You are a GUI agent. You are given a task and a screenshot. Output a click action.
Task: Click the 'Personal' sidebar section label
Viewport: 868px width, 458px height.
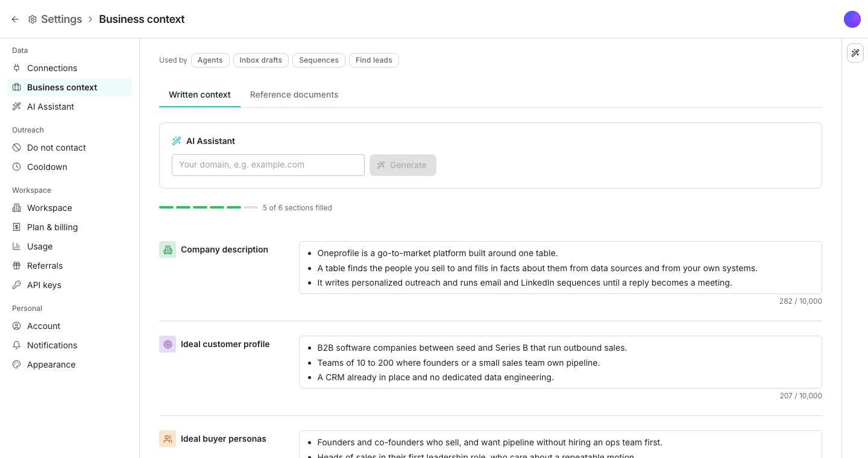click(x=27, y=309)
